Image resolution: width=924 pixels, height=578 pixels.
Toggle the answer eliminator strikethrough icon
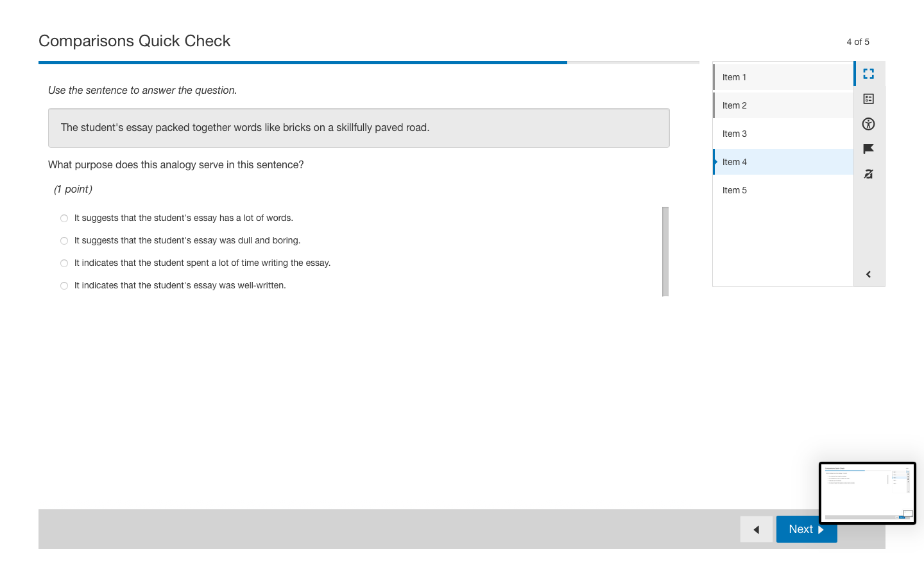click(x=868, y=174)
